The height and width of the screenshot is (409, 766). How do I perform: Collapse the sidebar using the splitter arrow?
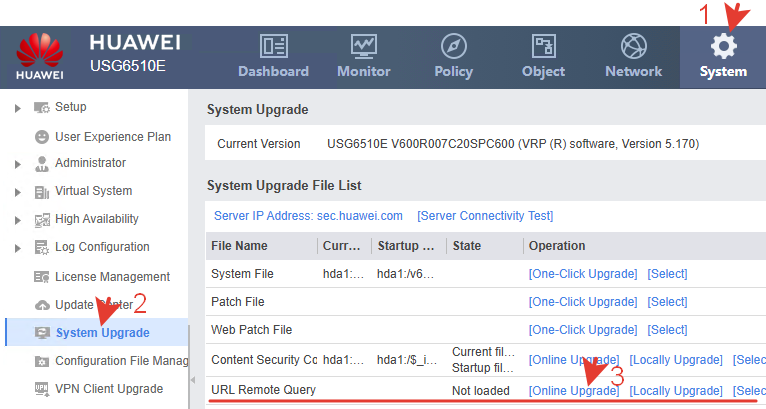[192, 380]
